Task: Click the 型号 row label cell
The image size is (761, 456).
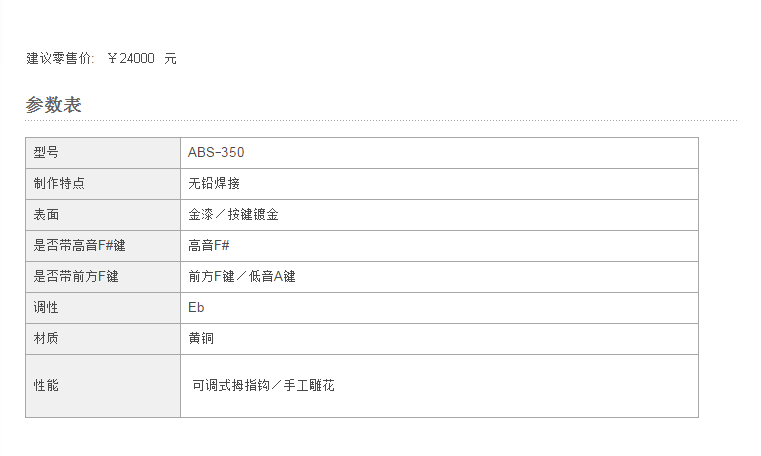Action: pos(103,153)
